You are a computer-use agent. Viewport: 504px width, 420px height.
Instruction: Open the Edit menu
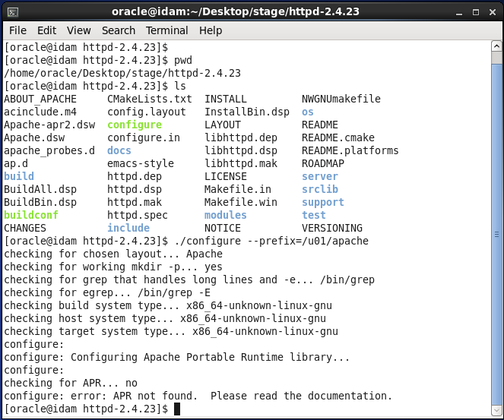(46, 30)
